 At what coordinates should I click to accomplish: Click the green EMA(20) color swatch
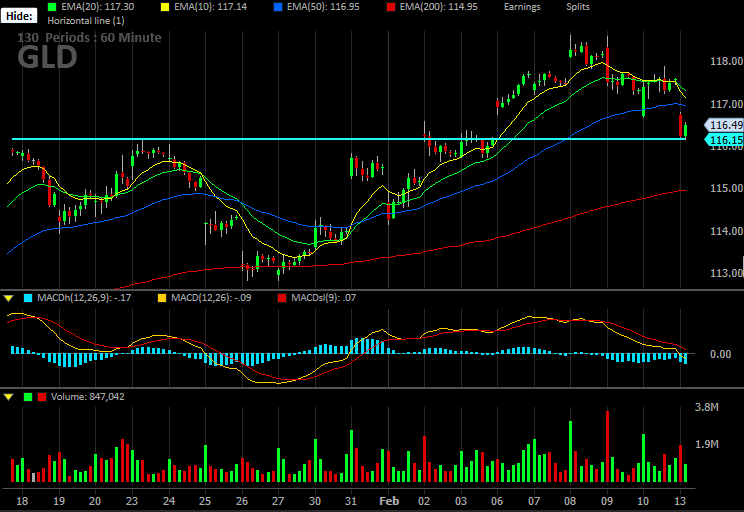tap(52, 7)
